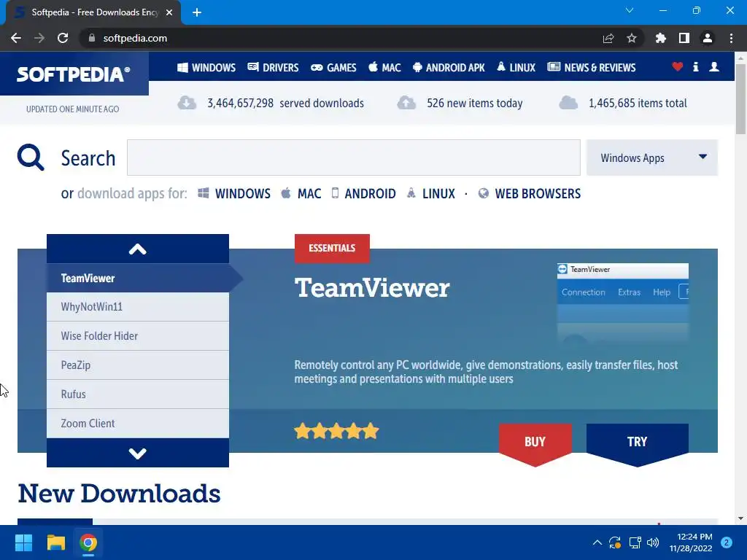This screenshot has height=560, width=747.
Task: Click the Softpedia logo
Action: tap(74, 74)
